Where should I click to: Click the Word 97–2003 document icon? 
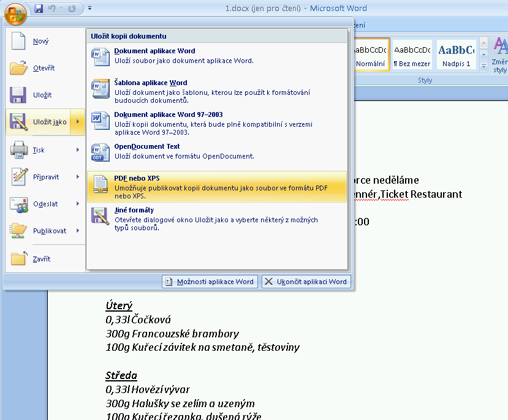pyautogui.click(x=100, y=121)
